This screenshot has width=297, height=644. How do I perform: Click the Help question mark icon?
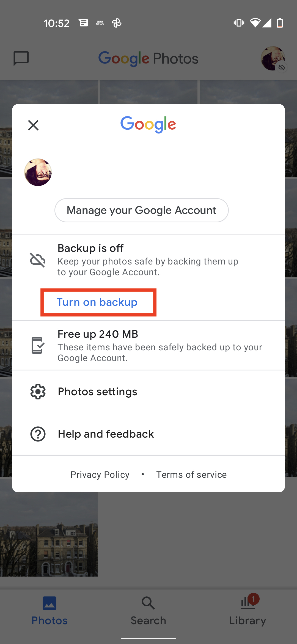pos(38,434)
